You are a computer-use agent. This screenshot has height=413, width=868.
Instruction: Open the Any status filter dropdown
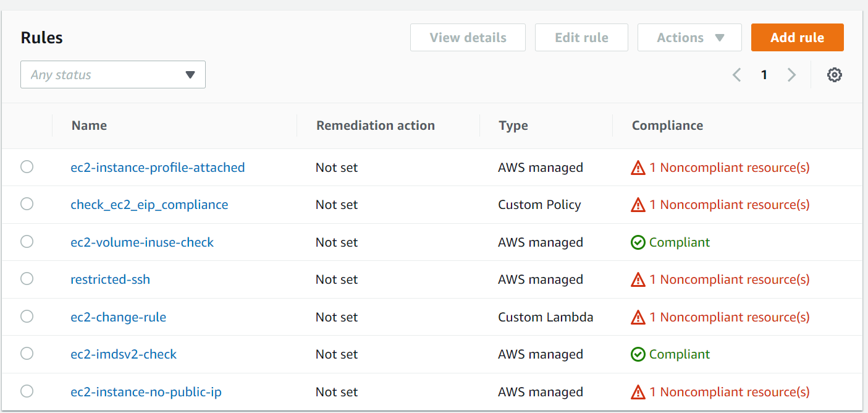tap(113, 74)
